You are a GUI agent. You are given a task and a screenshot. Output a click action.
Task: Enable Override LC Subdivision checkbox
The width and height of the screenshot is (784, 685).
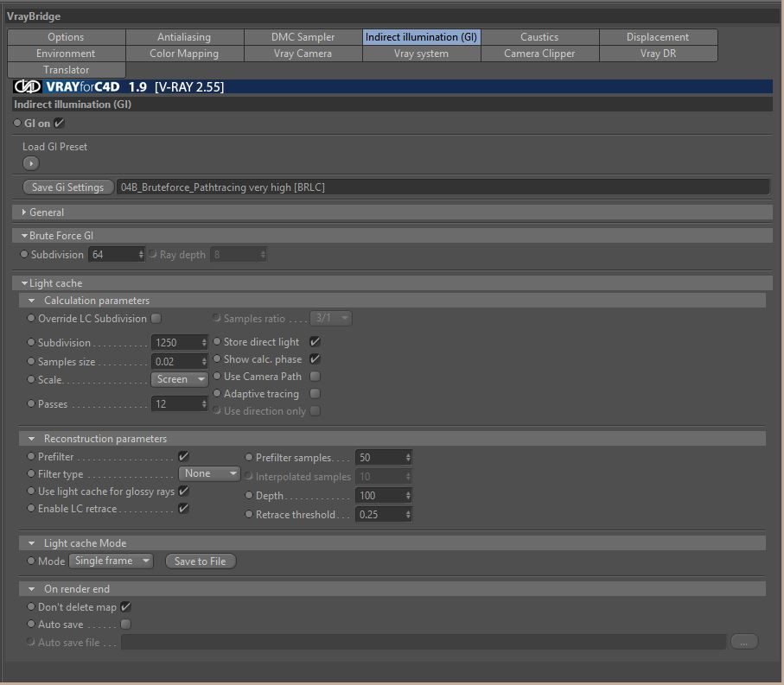click(156, 318)
